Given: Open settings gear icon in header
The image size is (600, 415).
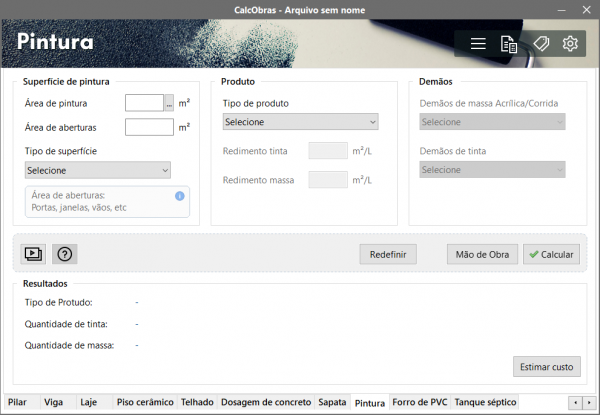Looking at the screenshot, I should point(570,44).
